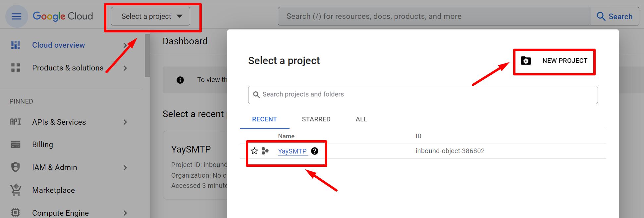The height and width of the screenshot is (218, 644).
Task: Expand the Compute Engine submenu
Action: pyautogui.click(x=125, y=213)
